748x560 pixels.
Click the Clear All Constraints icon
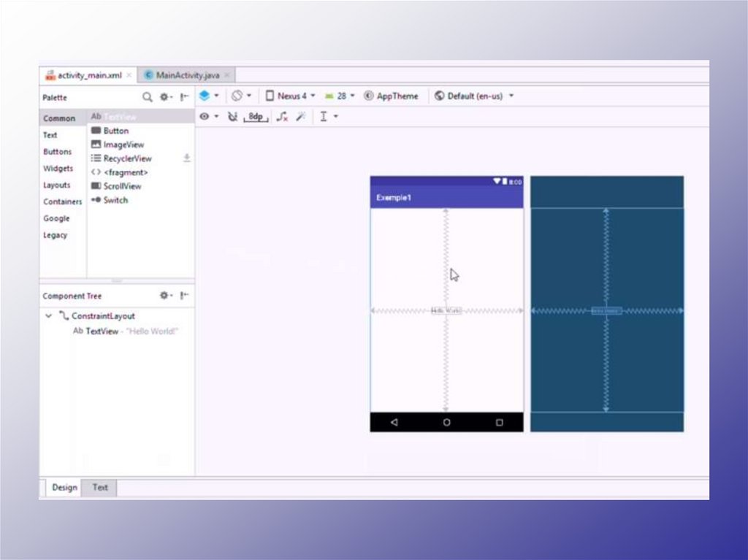(282, 117)
